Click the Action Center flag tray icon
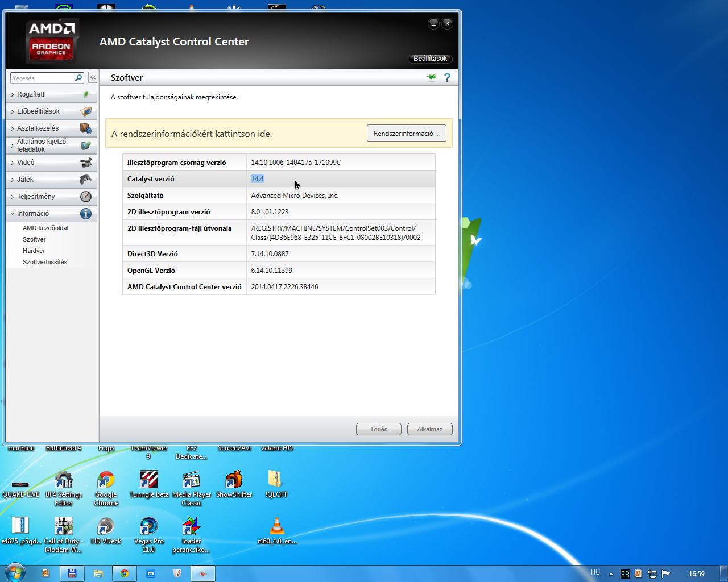The width and height of the screenshot is (728, 582). click(665, 574)
